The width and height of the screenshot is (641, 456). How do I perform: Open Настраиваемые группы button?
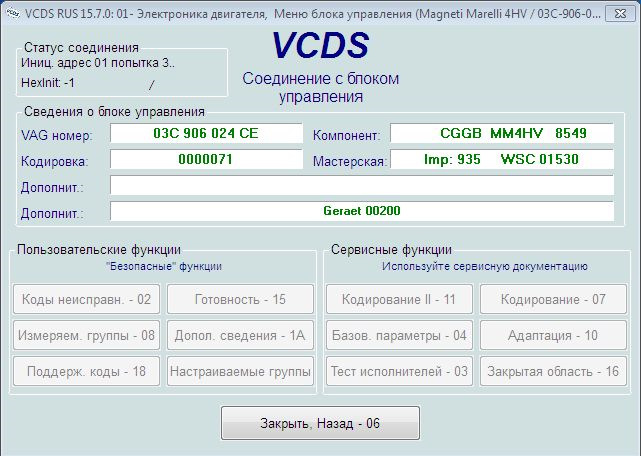click(240, 371)
